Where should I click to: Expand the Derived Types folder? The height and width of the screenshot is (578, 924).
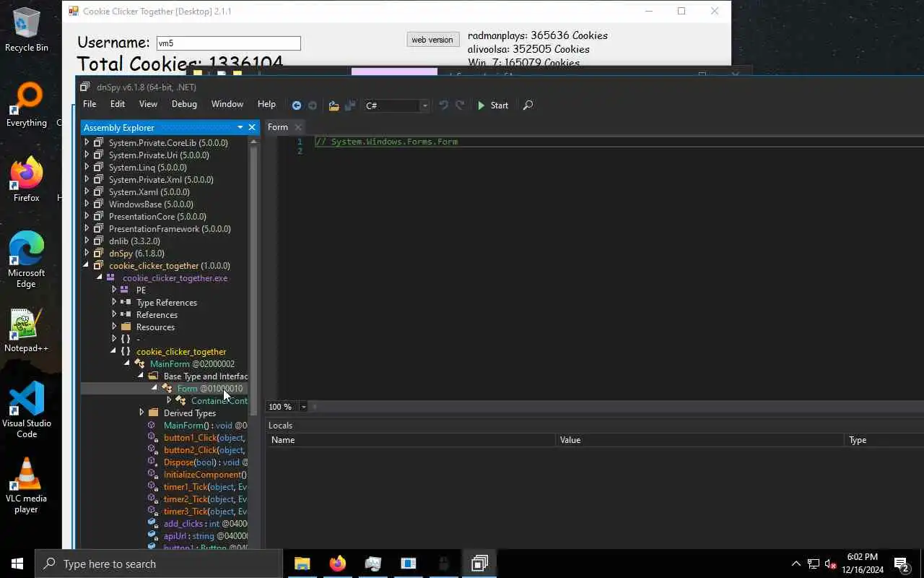[141, 413]
